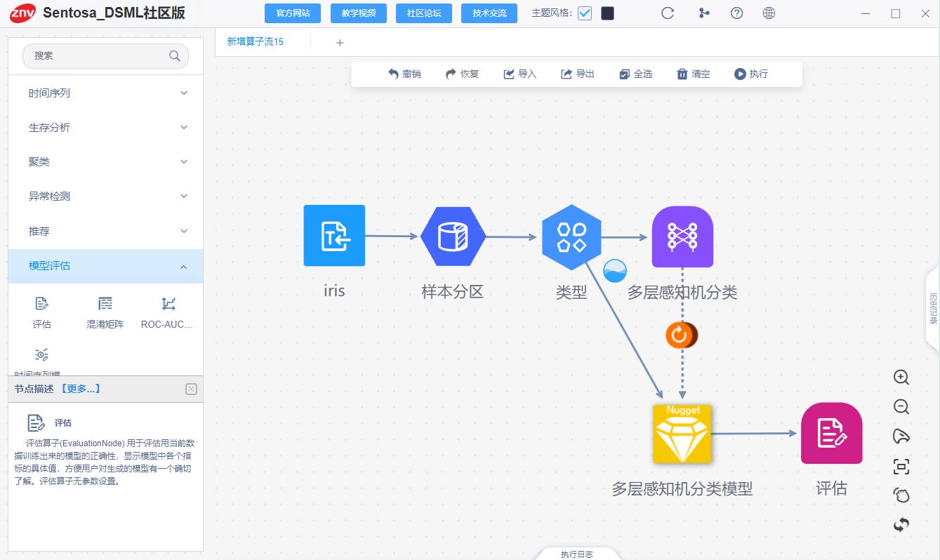
Task: Open the 社区论坛 button
Action: 424,13
